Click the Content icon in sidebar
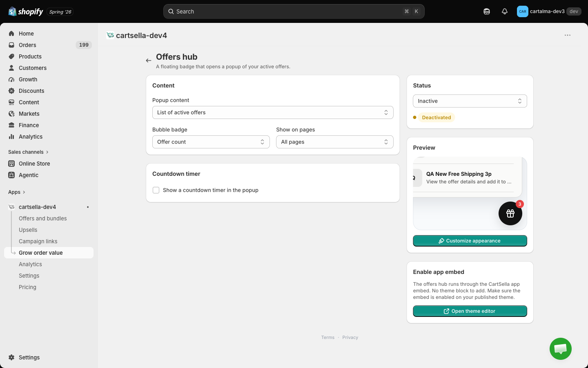Image resolution: width=588 pixels, height=368 pixels. [x=11, y=102]
